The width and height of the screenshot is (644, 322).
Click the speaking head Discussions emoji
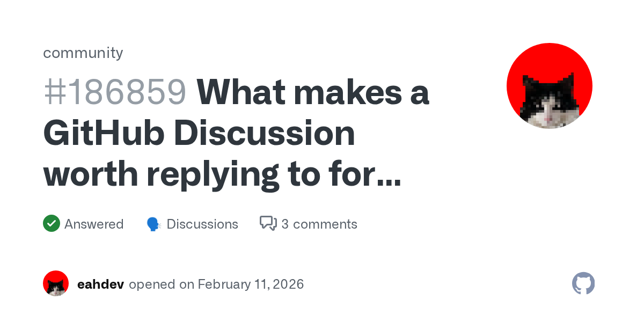click(x=154, y=224)
